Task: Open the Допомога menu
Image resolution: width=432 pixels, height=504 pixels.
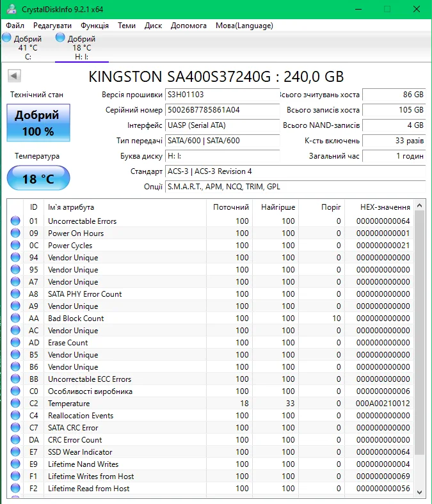Action: (189, 26)
